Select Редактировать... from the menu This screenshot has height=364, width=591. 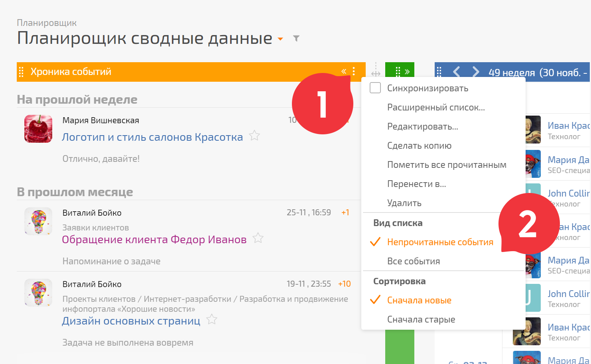tap(423, 126)
